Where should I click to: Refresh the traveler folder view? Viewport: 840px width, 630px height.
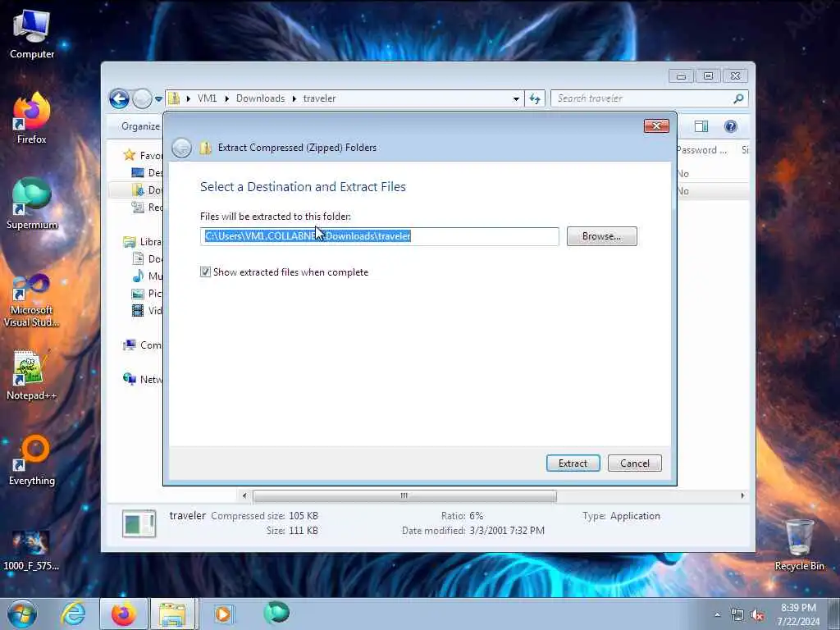point(535,98)
